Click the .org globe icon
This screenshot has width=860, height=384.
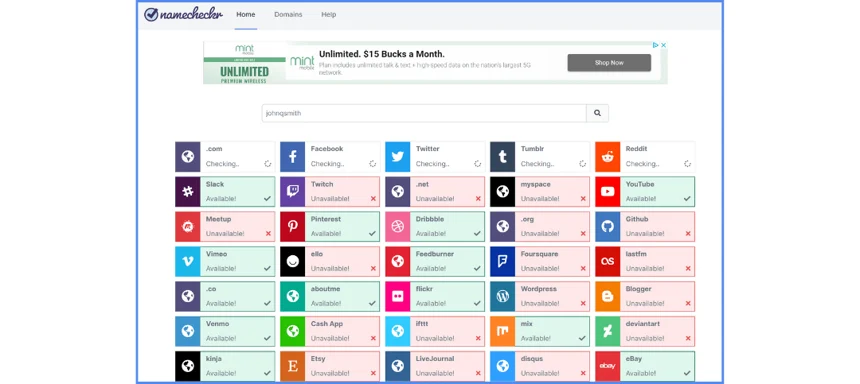[502, 227]
